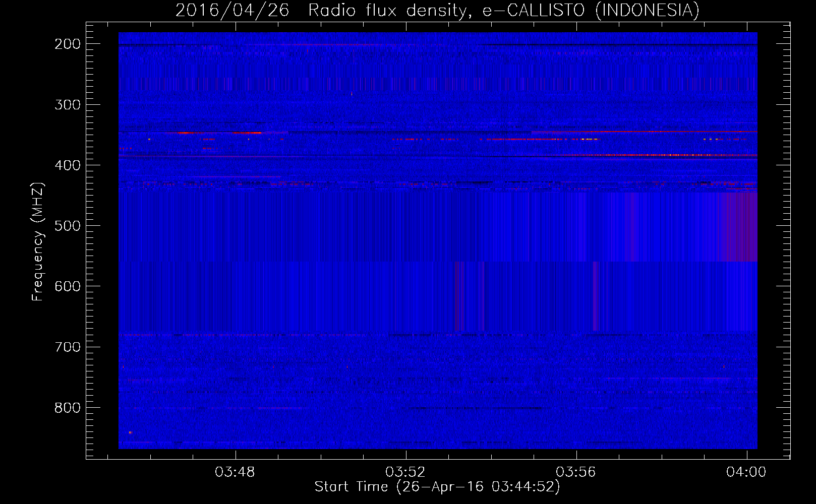The image size is (816, 504).
Task: Click the 300 frequency axis label
Action: [x=68, y=105]
